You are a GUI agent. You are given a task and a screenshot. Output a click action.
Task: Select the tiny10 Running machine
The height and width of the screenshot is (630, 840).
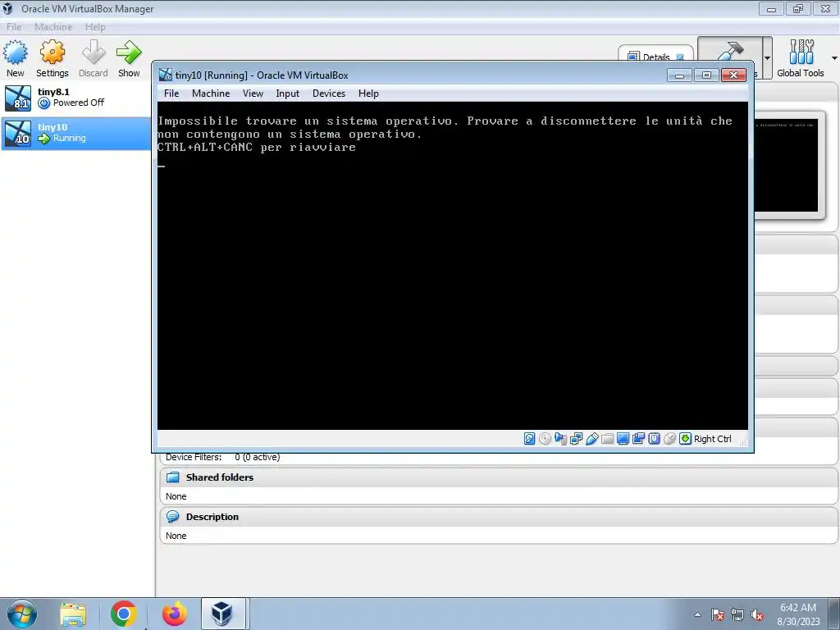pyautogui.click(x=76, y=134)
